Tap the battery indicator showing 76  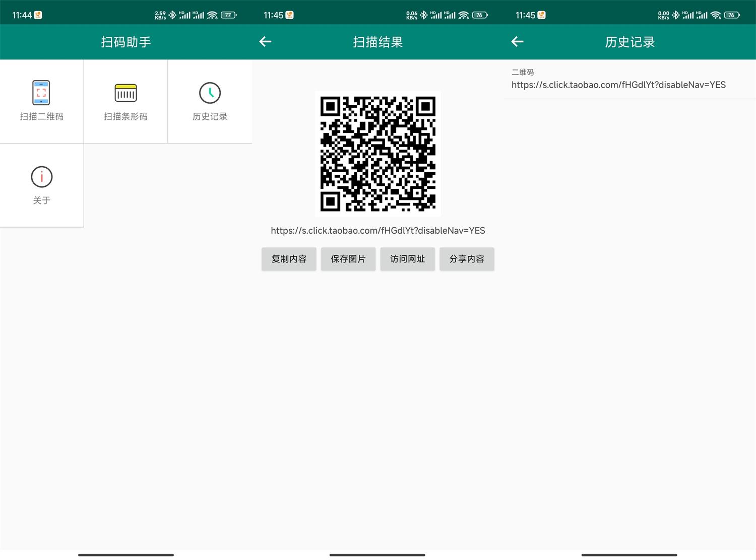point(479,15)
